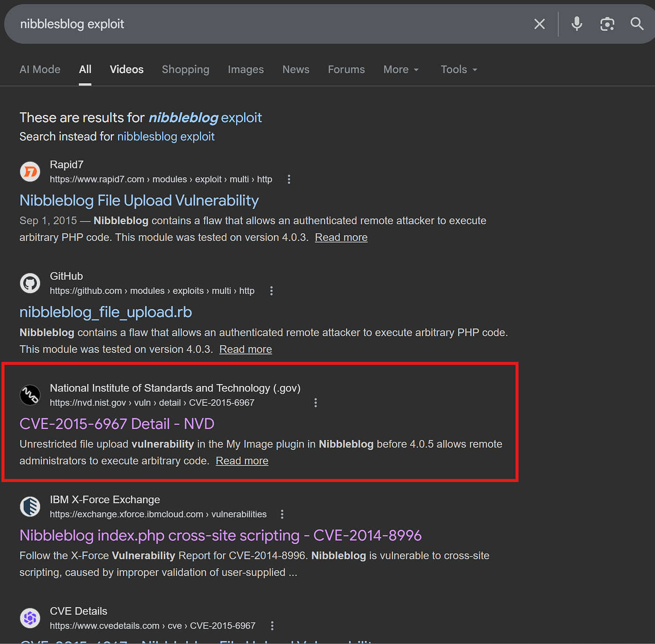Click the IBM X-Force Exchange favicon
Image resolution: width=655 pixels, height=644 pixels.
[30, 507]
